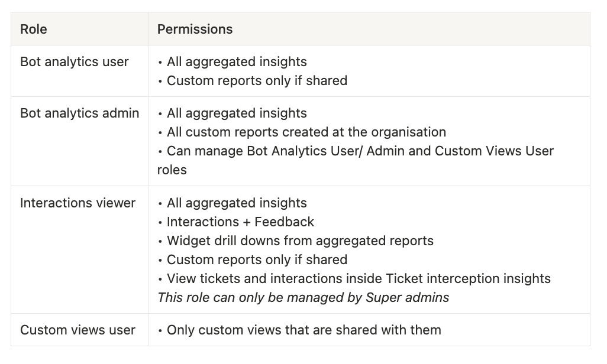Screen dimensions: 607x364
Task: Select the "Bot analytics admin" role cell
Action: coord(80,113)
